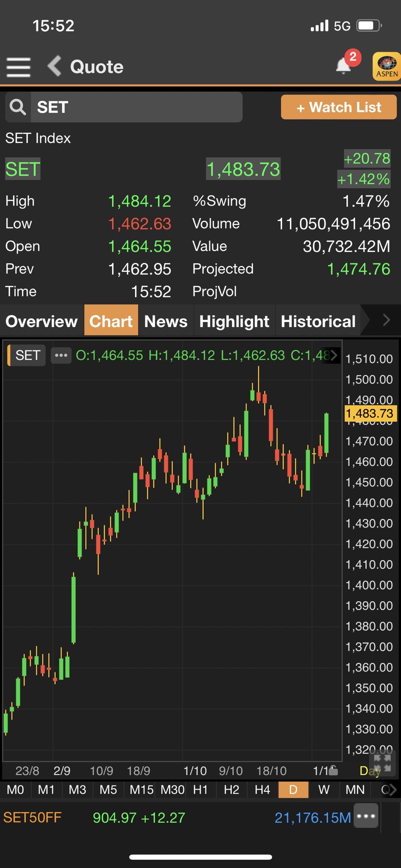Tap the search magnifier icon
Screen dimensions: 401x868
[x=18, y=107]
